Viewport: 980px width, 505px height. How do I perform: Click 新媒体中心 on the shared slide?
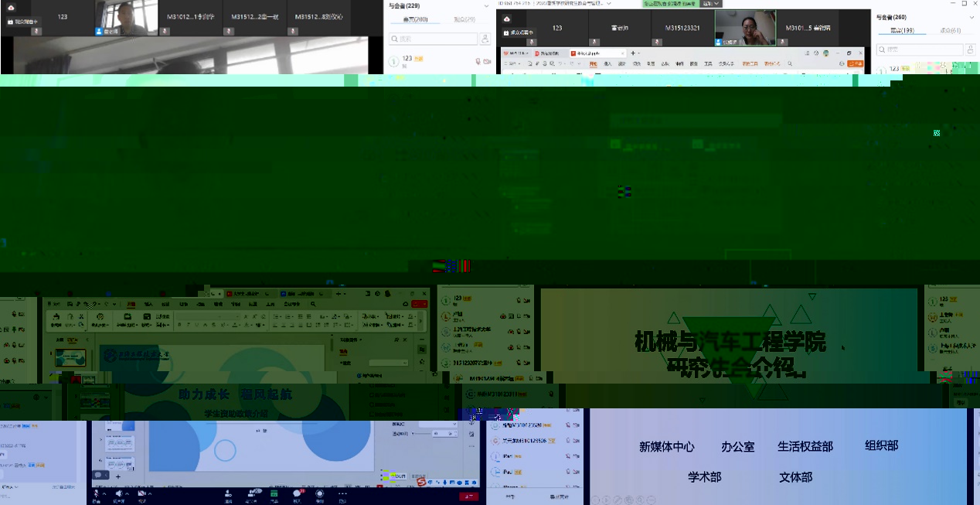[667, 446]
